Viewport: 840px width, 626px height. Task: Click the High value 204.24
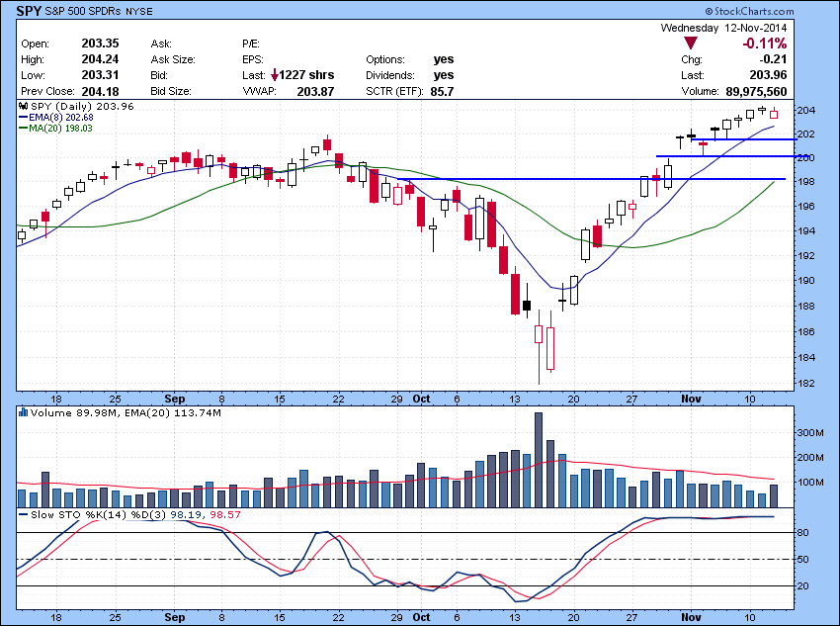pyautogui.click(x=100, y=59)
